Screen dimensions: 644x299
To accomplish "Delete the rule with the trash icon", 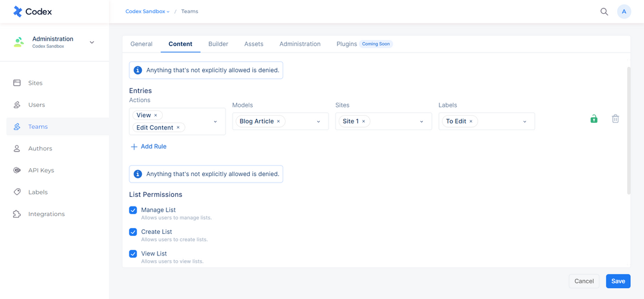I will (x=615, y=119).
